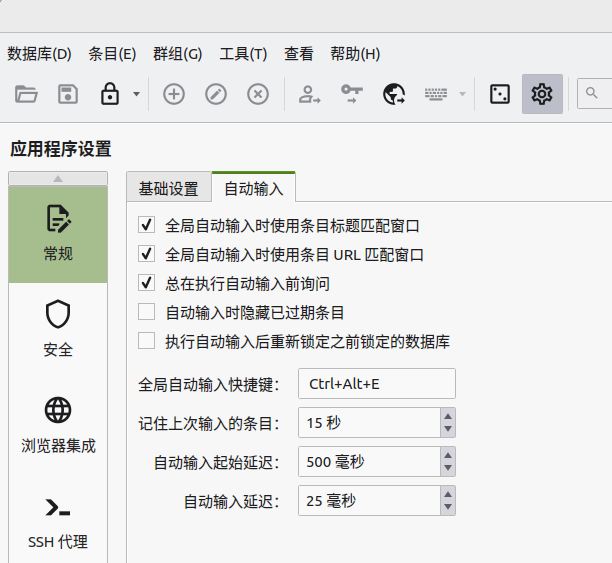Open the 条目(E) menu
612x563 pixels.
(x=112, y=54)
